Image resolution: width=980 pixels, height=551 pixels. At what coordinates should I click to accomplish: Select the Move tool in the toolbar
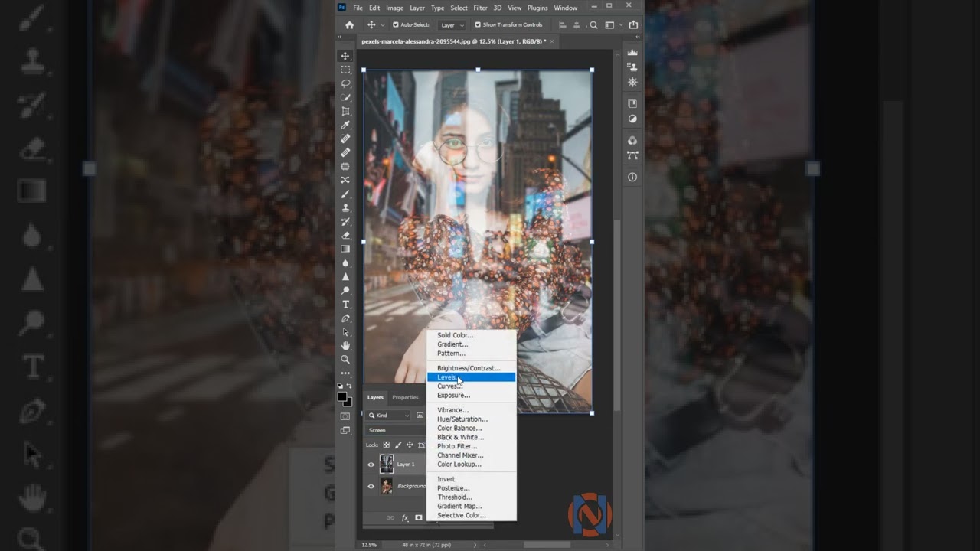coord(345,56)
